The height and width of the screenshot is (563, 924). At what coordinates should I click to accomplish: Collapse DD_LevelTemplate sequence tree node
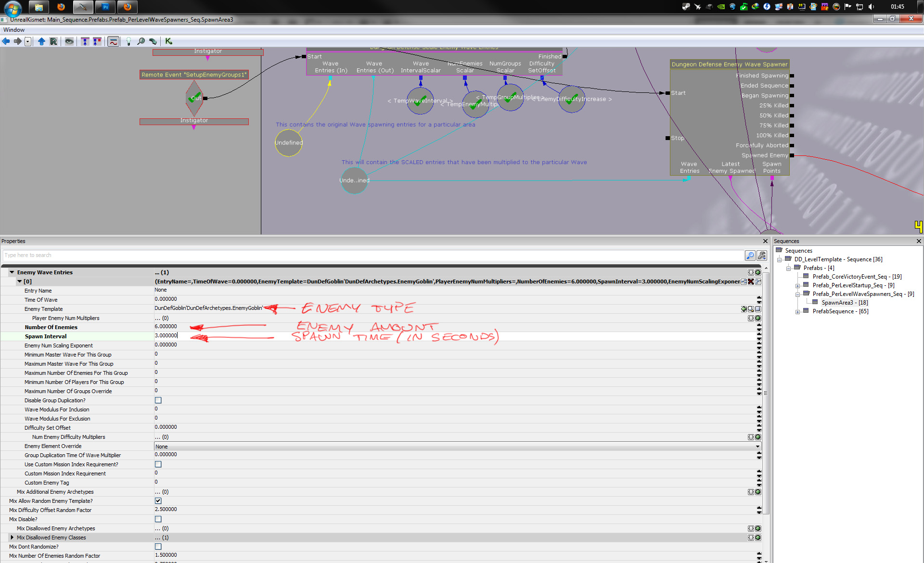pyautogui.click(x=779, y=259)
